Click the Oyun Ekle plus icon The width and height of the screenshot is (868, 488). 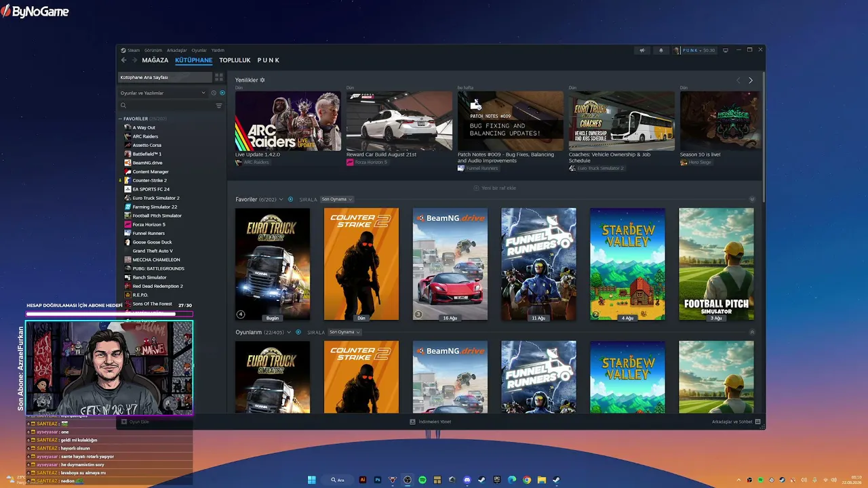tap(124, 422)
